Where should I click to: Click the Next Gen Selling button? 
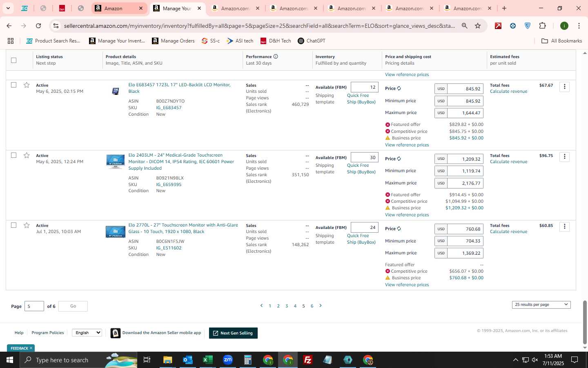(233, 333)
